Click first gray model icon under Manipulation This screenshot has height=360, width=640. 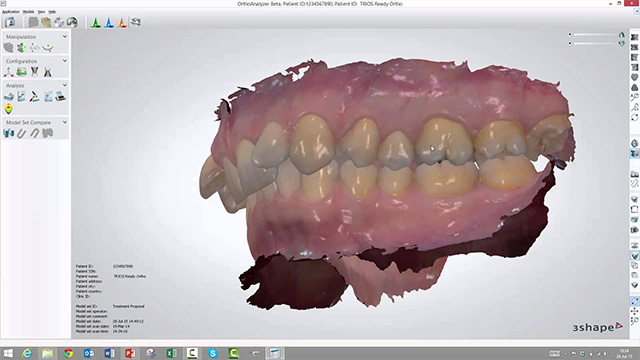(x=9, y=48)
